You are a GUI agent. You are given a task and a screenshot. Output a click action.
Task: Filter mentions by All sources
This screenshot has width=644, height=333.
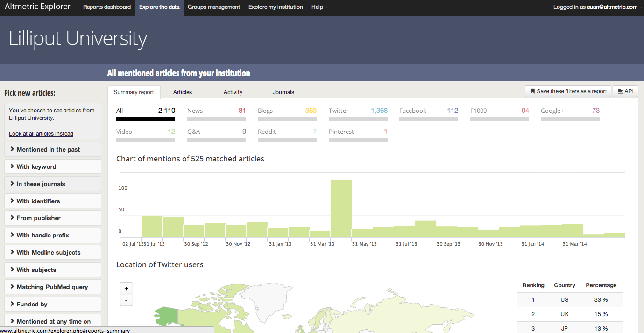click(146, 113)
